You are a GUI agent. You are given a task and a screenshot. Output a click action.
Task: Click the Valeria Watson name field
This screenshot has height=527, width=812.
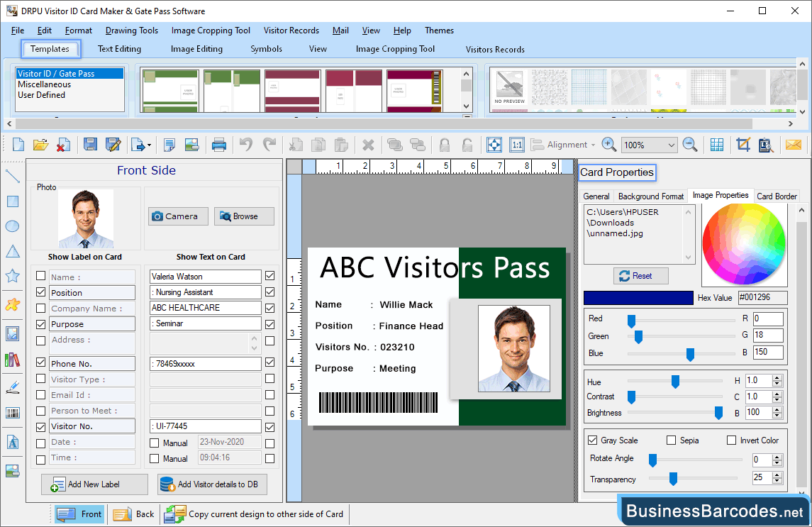206,277
